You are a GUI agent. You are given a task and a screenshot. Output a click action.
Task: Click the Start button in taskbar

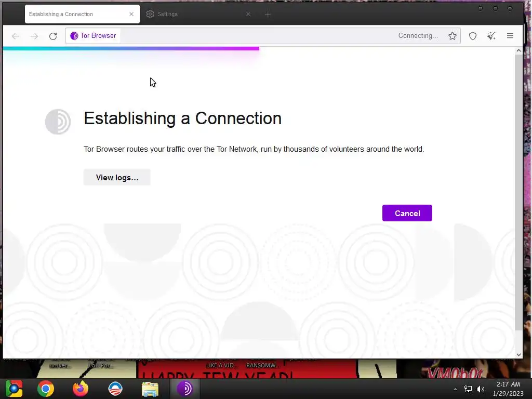tap(14, 389)
